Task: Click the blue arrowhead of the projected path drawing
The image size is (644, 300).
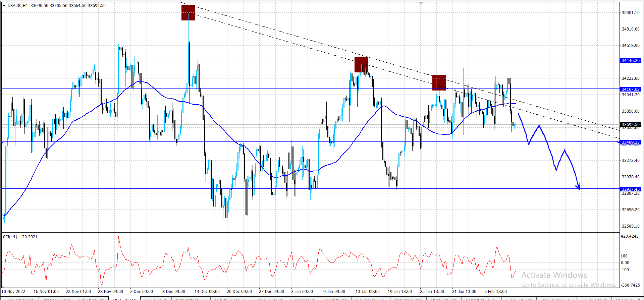Action: [578, 187]
